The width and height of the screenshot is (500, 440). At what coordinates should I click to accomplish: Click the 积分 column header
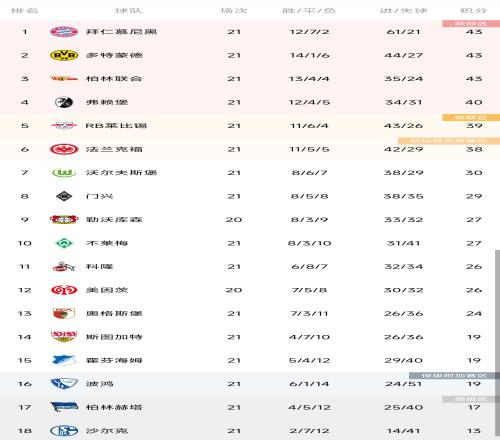(x=474, y=10)
